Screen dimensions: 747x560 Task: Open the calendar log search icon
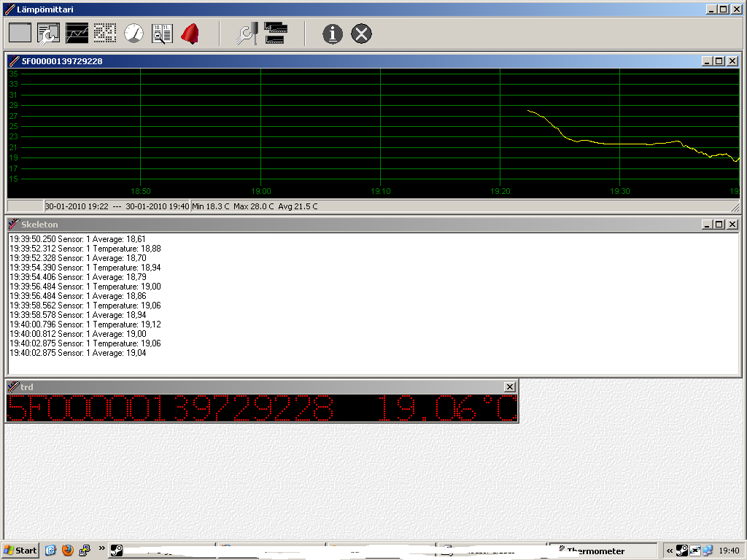coord(162,33)
